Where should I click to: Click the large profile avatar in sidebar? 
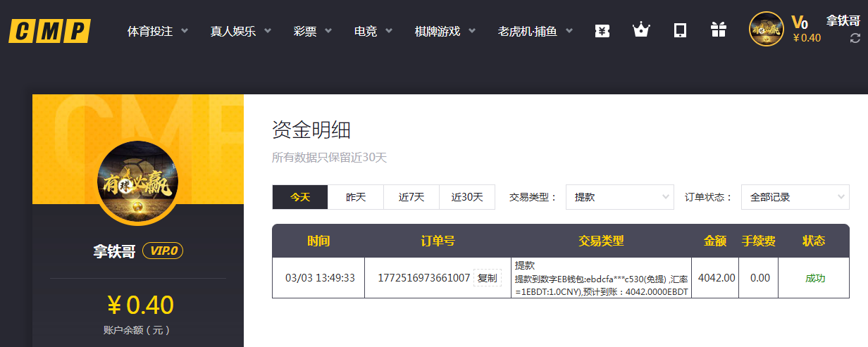click(137, 182)
